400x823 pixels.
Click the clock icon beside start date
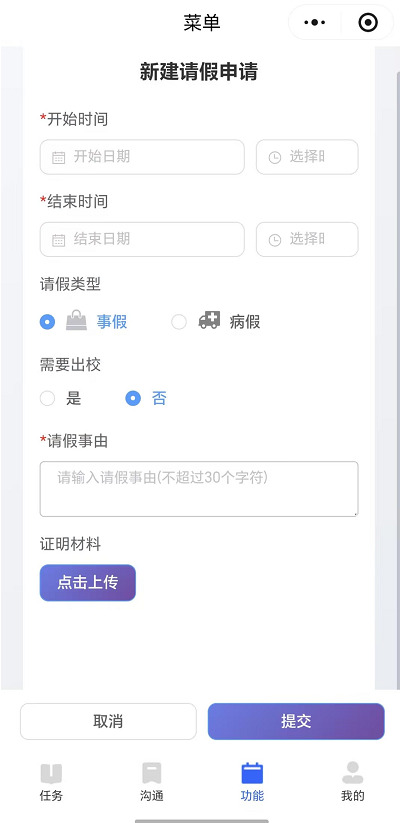(x=275, y=157)
